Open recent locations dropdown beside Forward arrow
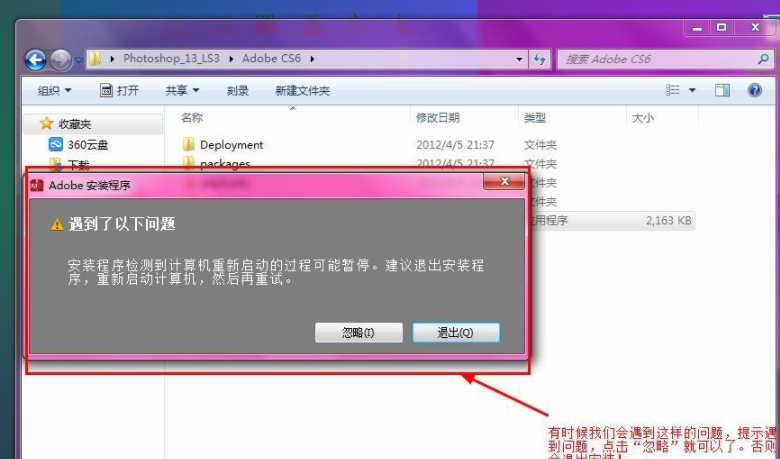Viewport: 780px width, 459px height. tap(79, 60)
